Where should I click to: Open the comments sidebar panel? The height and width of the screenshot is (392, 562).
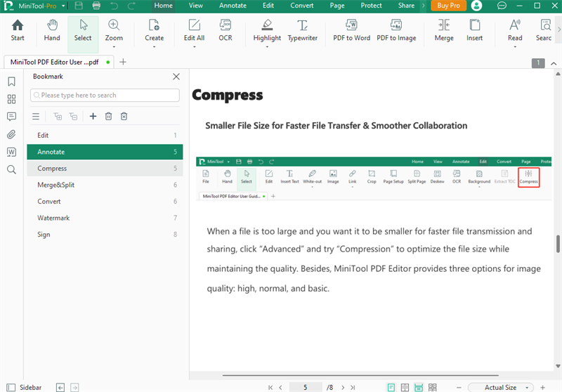tap(11, 117)
